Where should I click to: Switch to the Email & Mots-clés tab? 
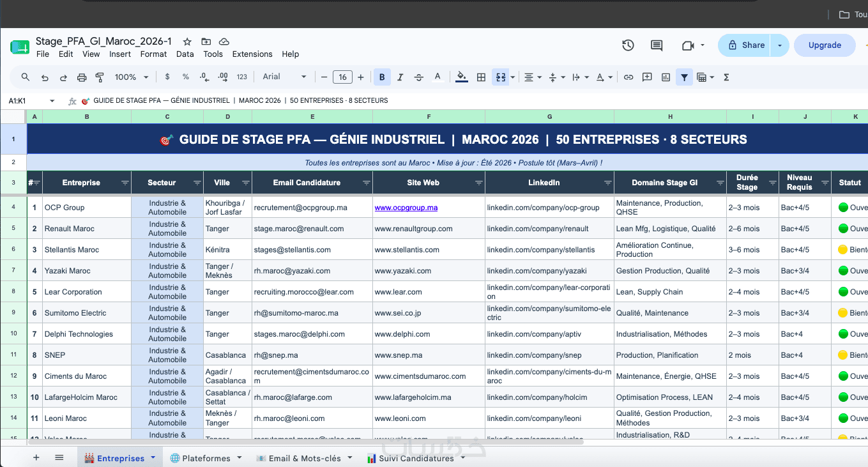click(x=303, y=458)
